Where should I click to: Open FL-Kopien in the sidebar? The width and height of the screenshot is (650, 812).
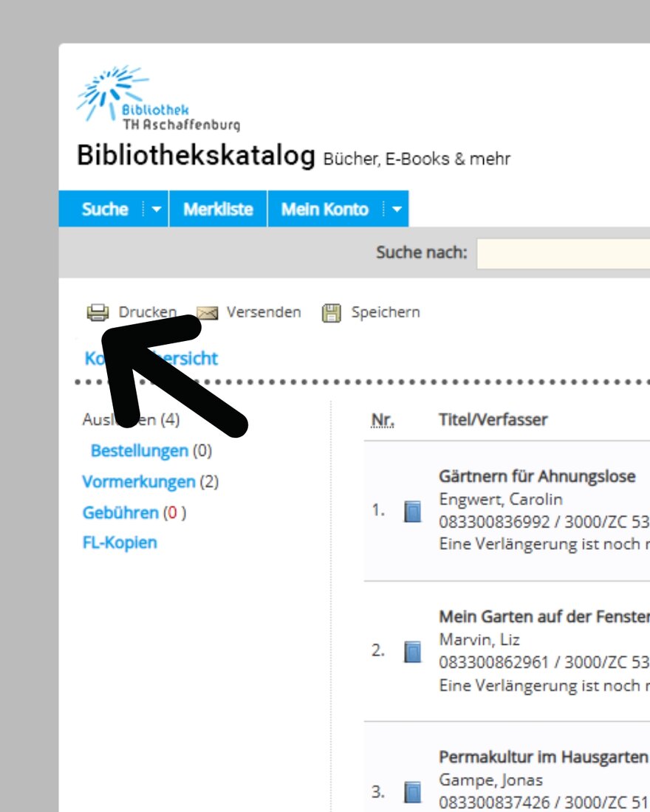pos(120,543)
